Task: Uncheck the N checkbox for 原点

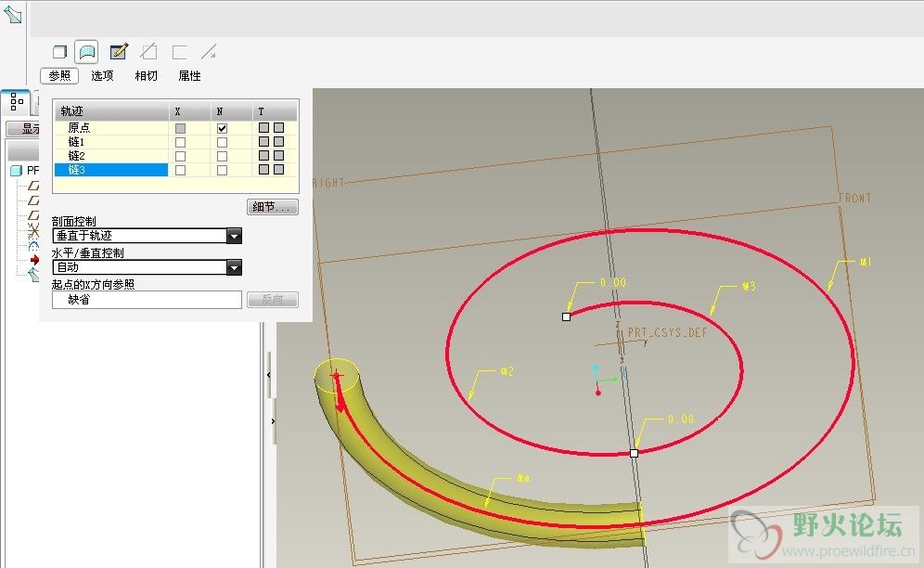Action: [222, 128]
